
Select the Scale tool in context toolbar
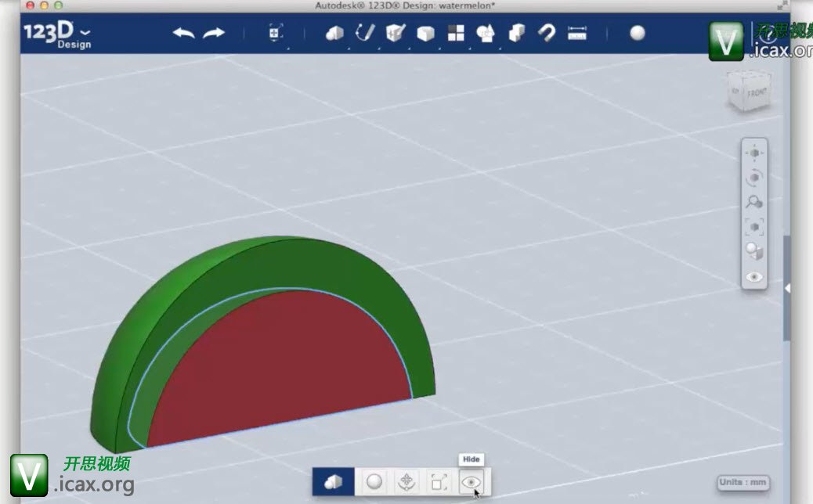439,483
